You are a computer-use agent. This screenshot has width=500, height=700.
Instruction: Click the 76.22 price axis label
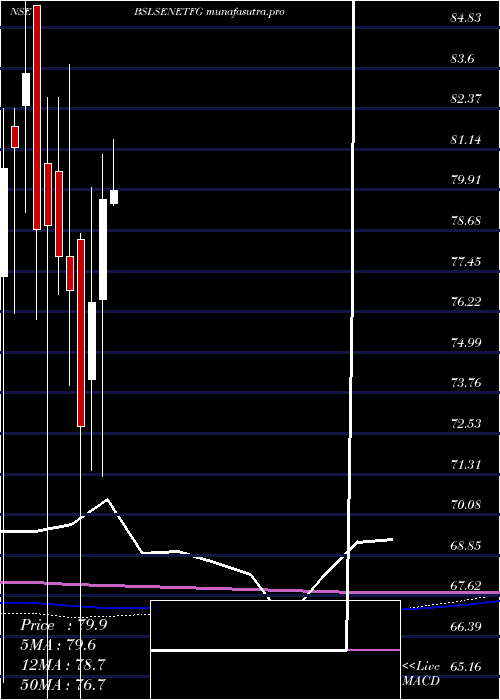(466, 301)
